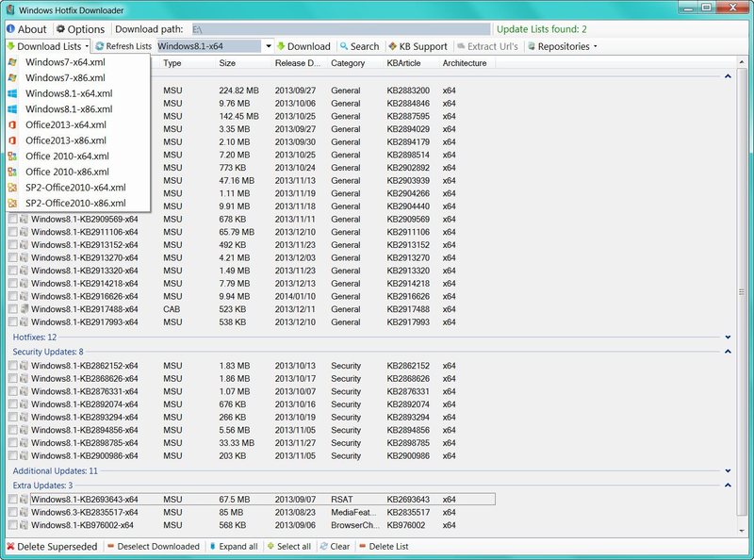Click the Windows 8 icon beside Windows8.1-x86.xml
Screen dimensions: 754x560
[12, 109]
